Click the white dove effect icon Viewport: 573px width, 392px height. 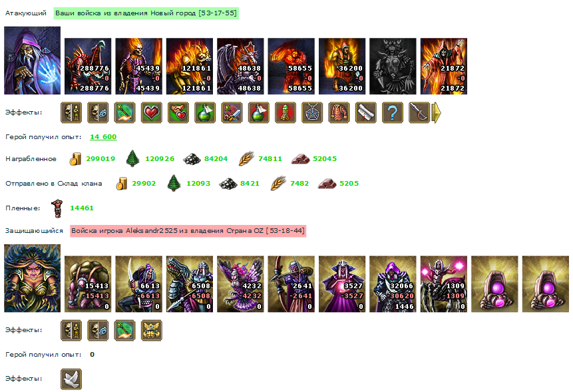71,379
